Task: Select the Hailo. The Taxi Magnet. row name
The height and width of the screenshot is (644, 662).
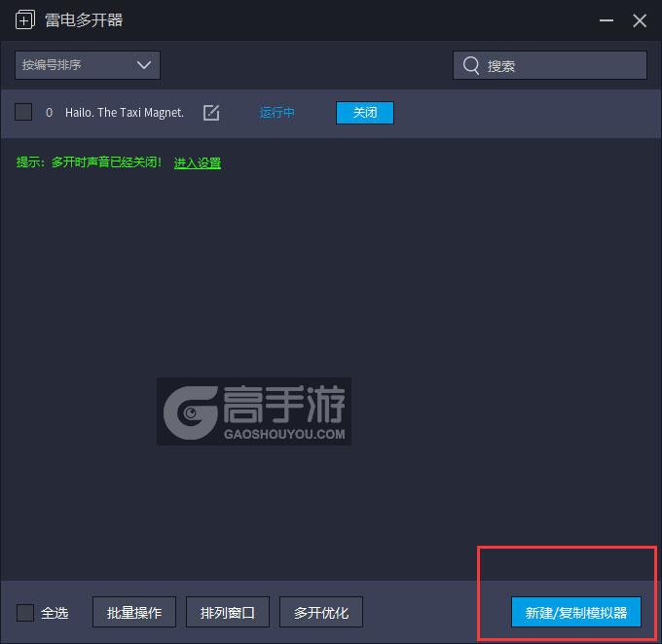Action: (x=125, y=113)
